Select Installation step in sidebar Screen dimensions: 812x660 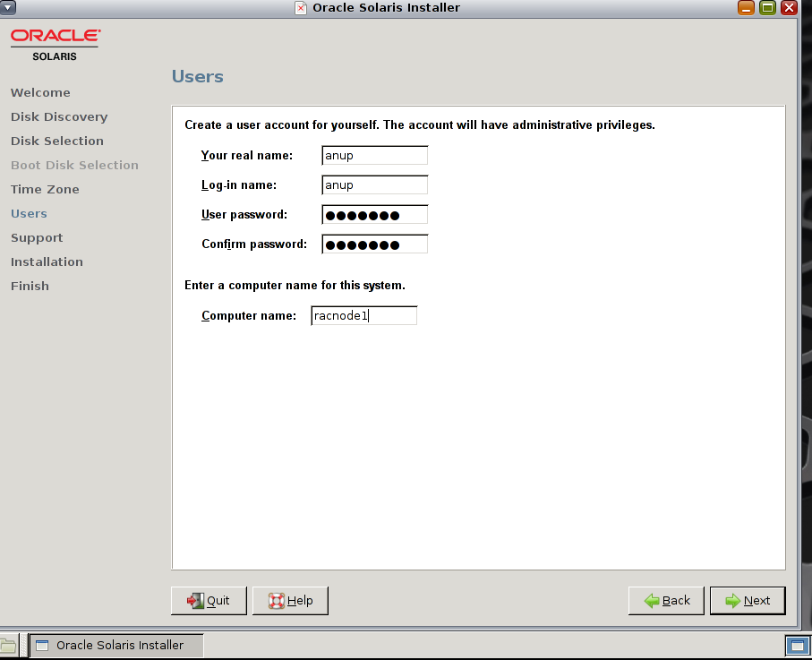click(x=47, y=262)
